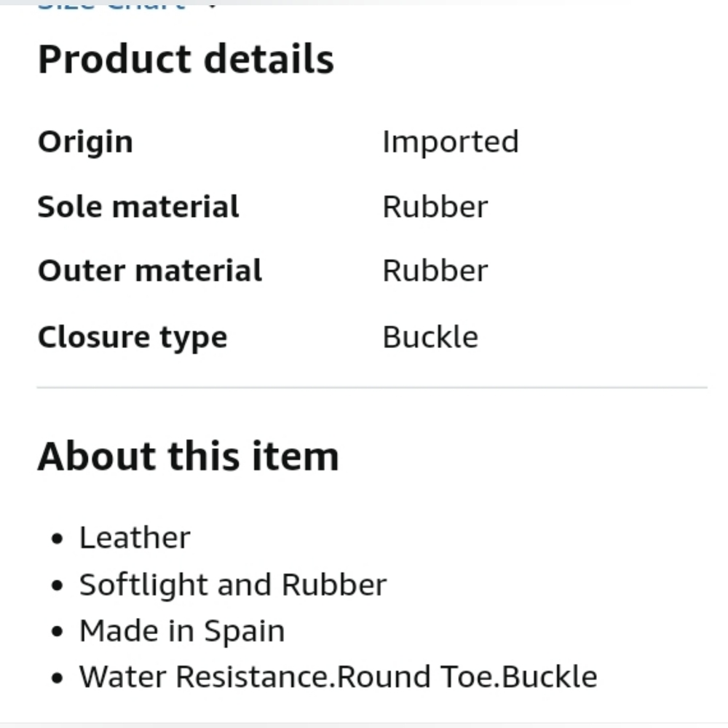Image resolution: width=728 pixels, height=728 pixels.
Task: Click the Origin label
Action: 85,142
